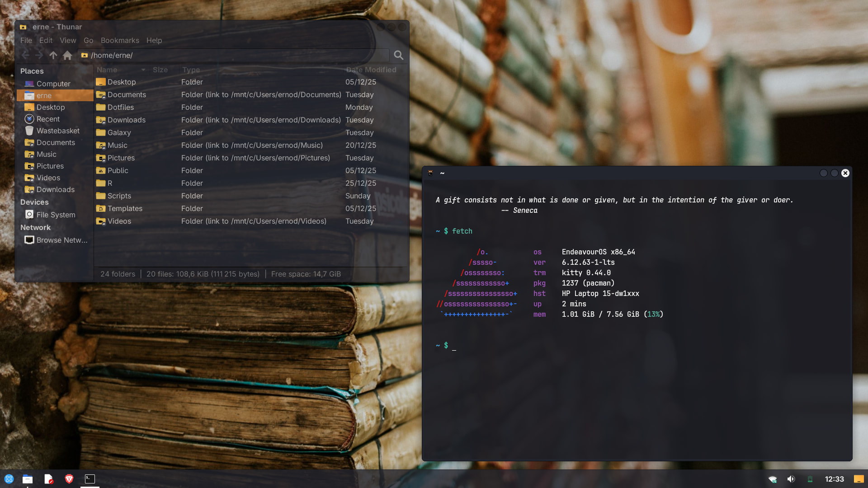This screenshot has width=868, height=488.
Task: Go to the home folder via house icon
Action: [67, 55]
